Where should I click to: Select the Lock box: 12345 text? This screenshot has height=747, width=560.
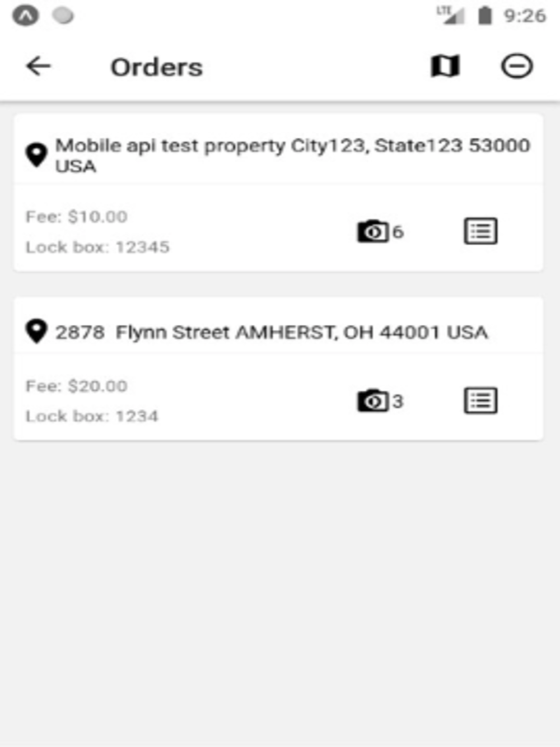[x=97, y=247]
